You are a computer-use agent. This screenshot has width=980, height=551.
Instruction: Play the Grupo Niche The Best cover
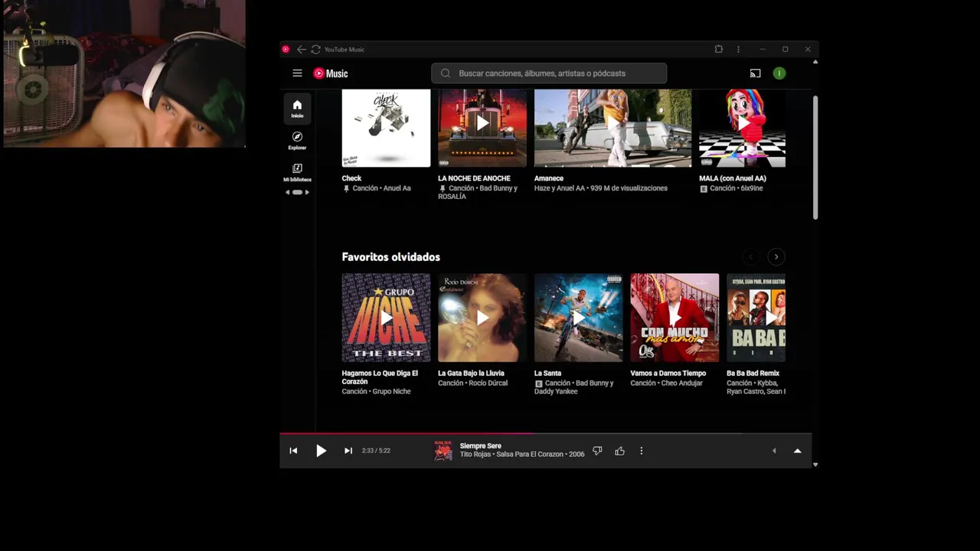(386, 318)
